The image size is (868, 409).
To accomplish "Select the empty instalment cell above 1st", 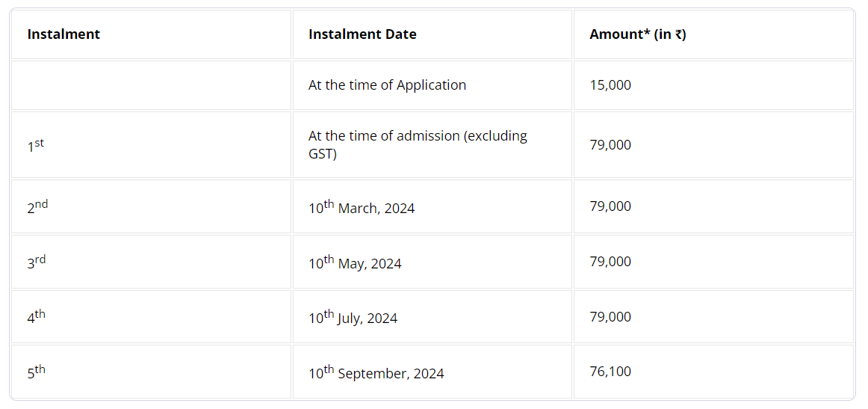I will (151, 85).
